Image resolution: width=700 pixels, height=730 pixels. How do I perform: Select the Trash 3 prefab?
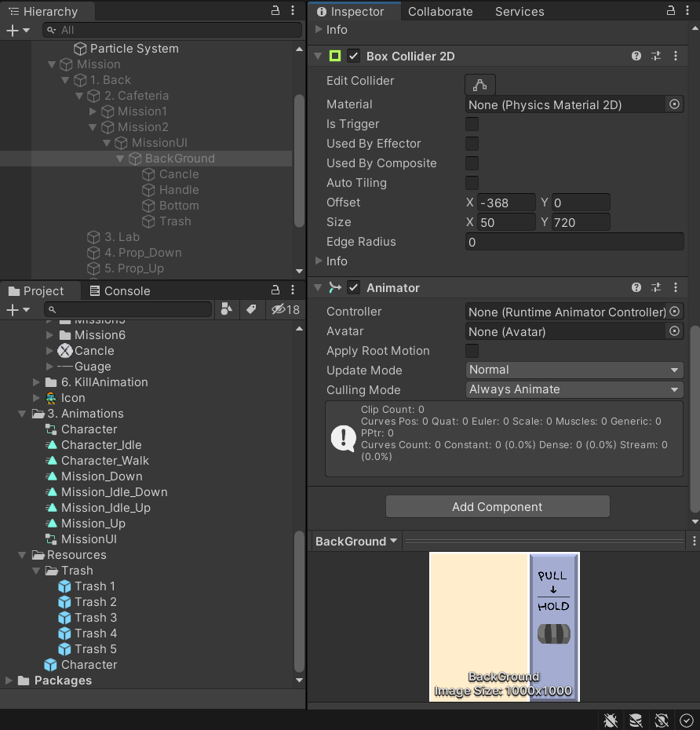[88, 617]
